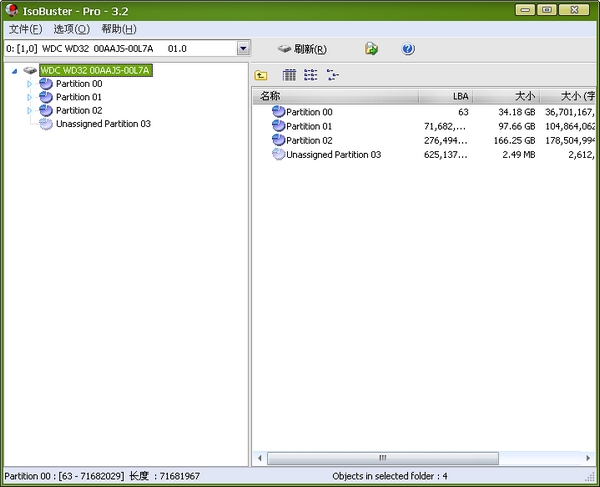Open the 帮助(H) menu

click(119, 29)
